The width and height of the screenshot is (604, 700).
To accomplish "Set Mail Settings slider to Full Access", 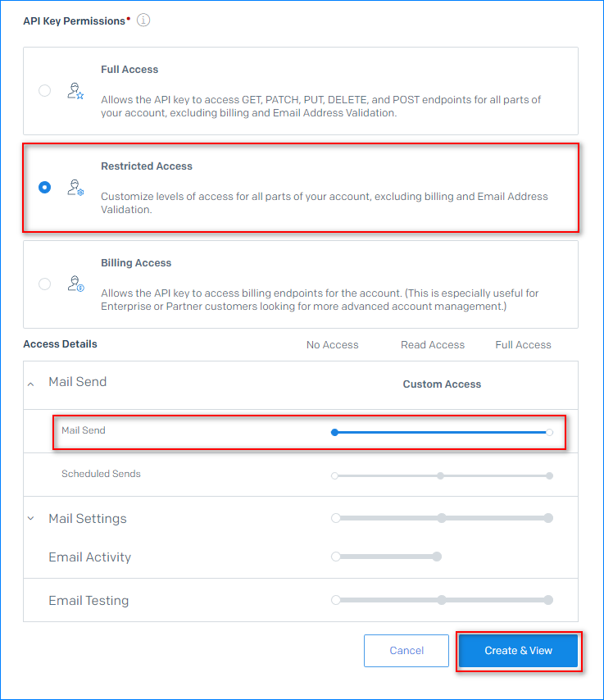I will pyautogui.click(x=548, y=518).
